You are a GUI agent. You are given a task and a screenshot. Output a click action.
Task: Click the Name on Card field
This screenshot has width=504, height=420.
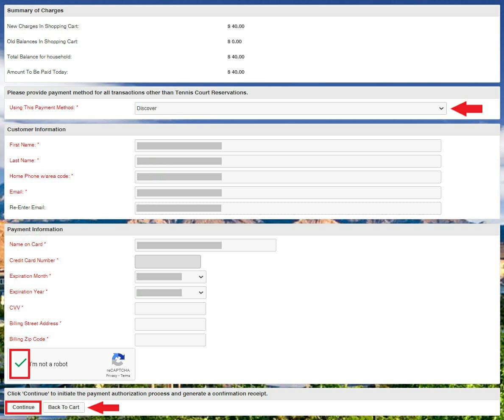click(206, 245)
